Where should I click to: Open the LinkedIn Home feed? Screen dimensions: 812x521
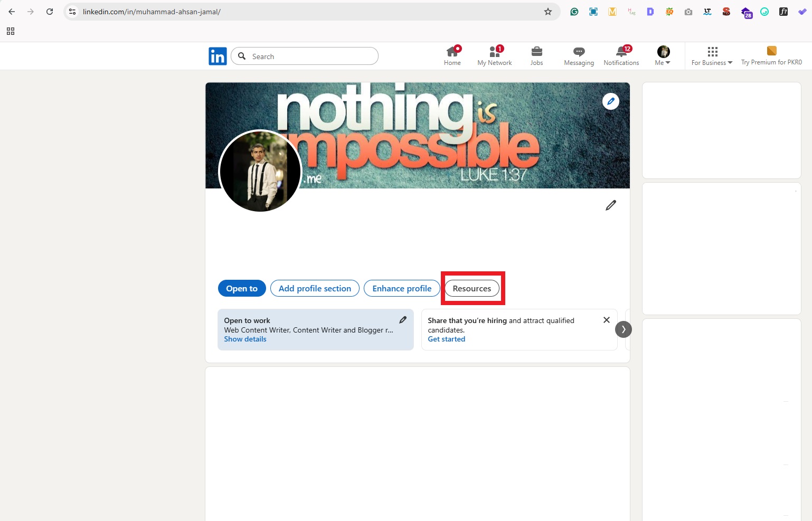tap(452, 55)
